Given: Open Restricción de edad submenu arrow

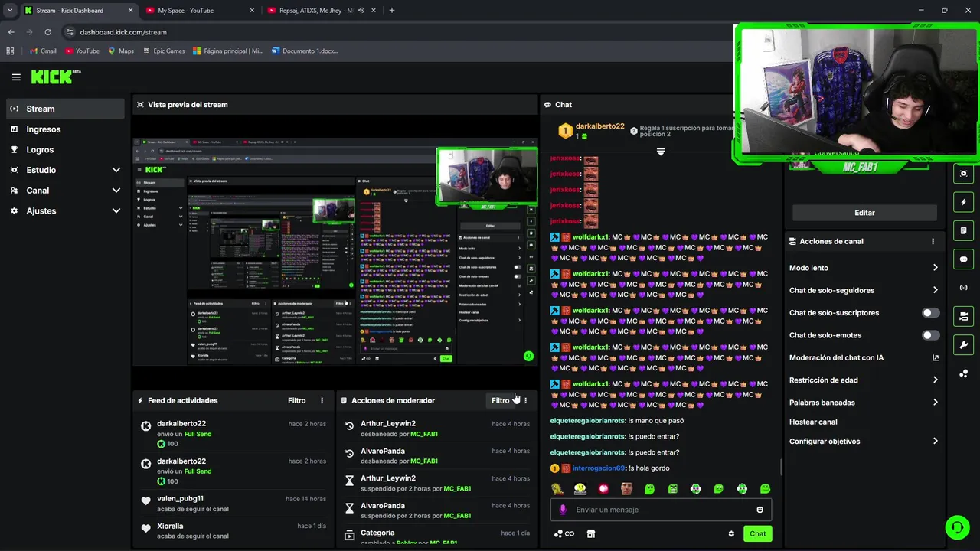Looking at the screenshot, I should (935, 380).
